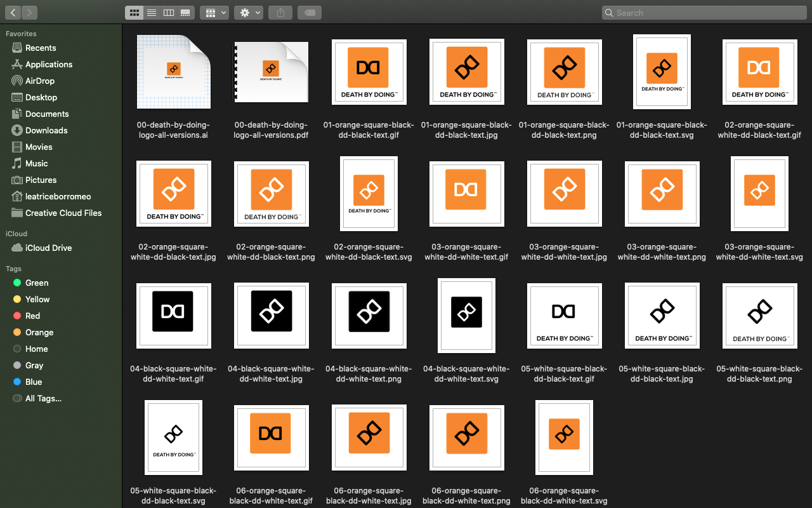The width and height of the screenshot is (812, 508).
Task: Click the Share toolbar button
Action: (280, 13)
